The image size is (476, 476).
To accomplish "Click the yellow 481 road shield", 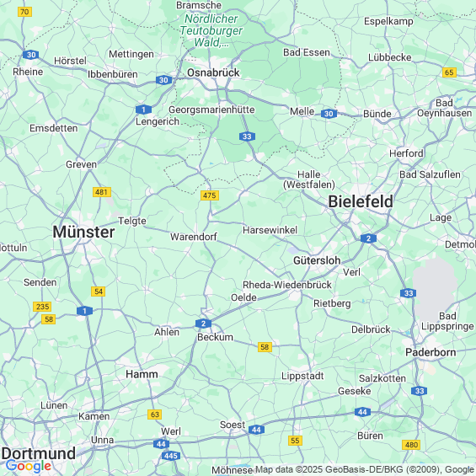I will point(102,192).
